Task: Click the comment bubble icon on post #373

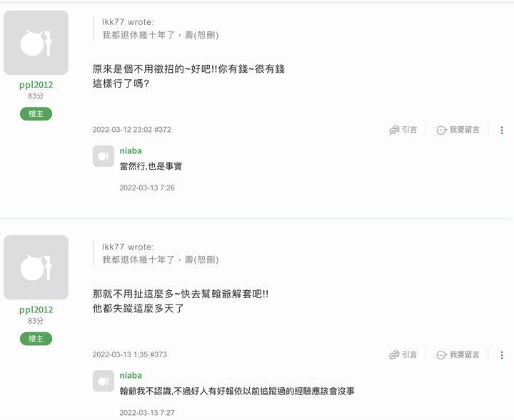Action: click(442, 355)
